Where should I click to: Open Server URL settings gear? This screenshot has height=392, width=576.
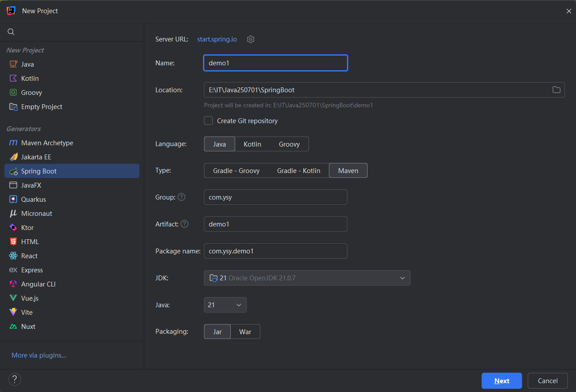[x=251, y=39]
